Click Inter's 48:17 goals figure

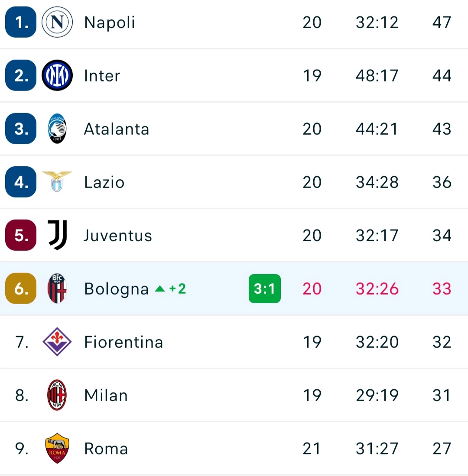[377, 75]
